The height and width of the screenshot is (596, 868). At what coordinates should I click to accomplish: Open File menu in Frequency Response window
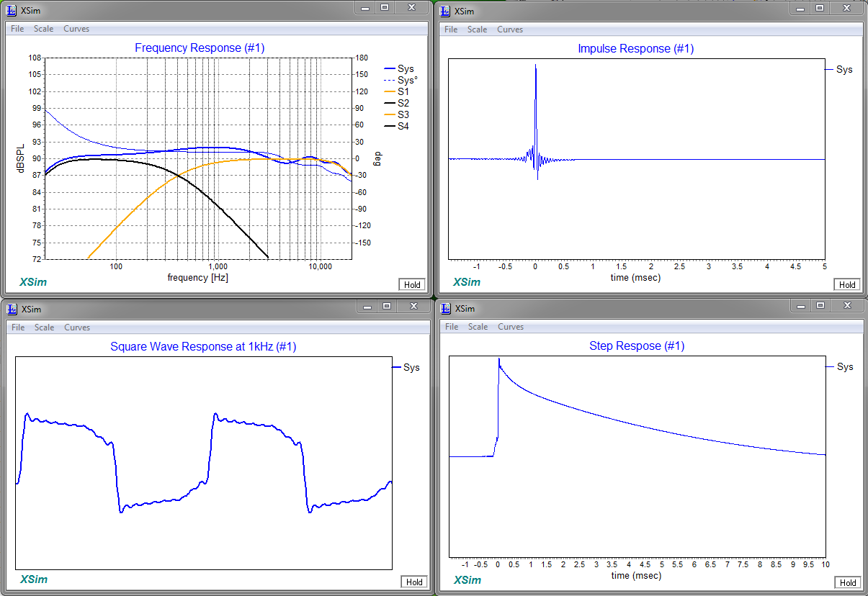17,29
